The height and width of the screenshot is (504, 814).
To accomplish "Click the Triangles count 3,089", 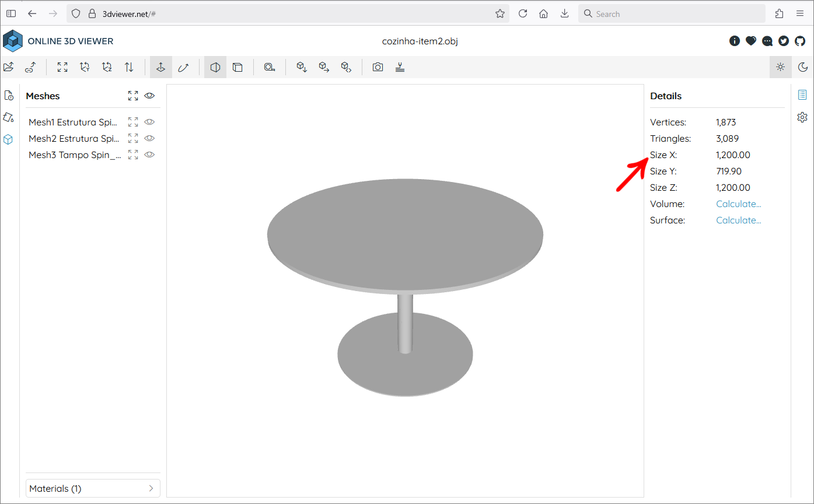I will coord(728,139).
